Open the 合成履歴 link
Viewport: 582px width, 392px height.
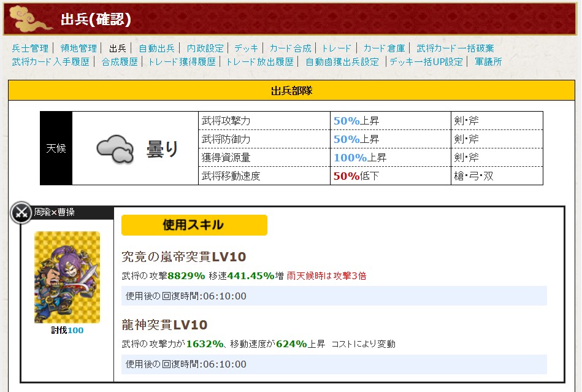[x=120, y=62]
